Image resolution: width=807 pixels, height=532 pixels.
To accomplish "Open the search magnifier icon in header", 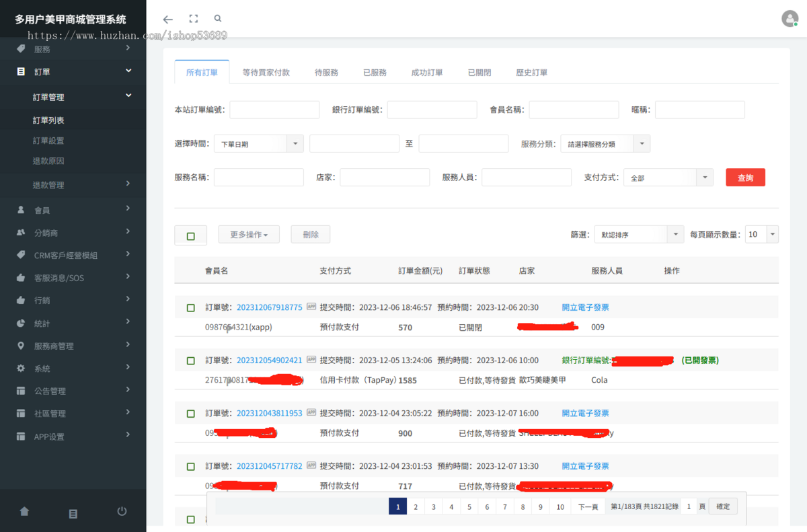I will pyautogui.click(x=218, y=19).
